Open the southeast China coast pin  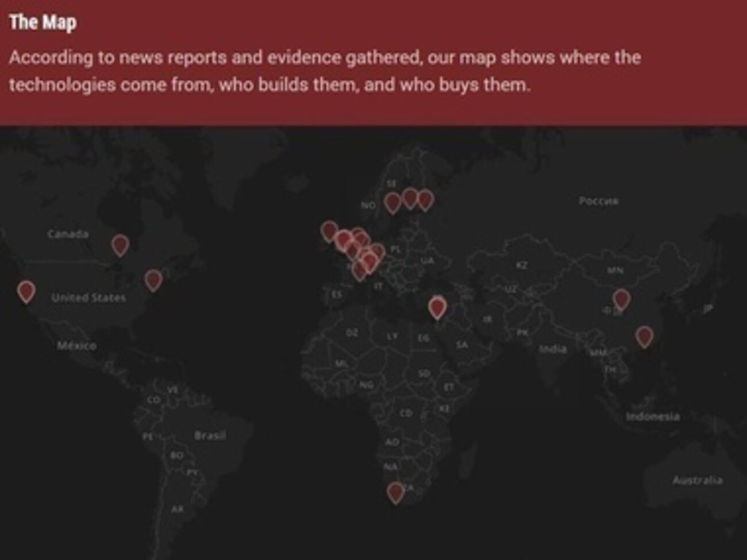pyautogui.click(x=644, y=336)
